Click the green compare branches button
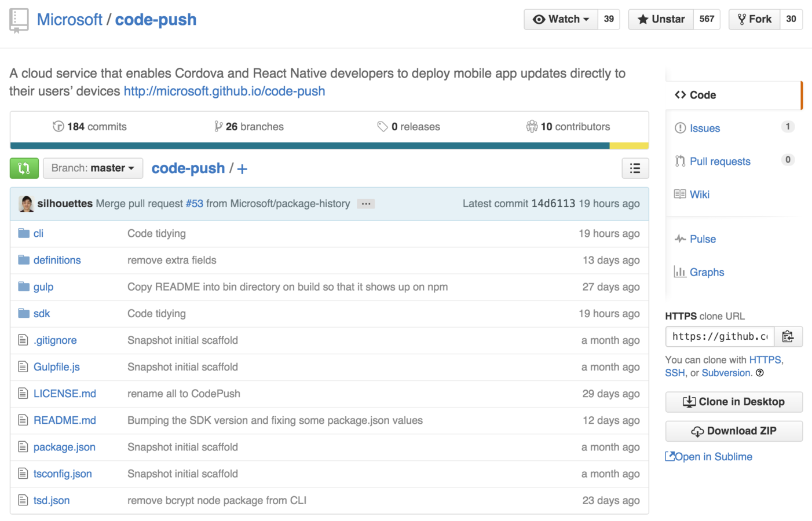Viewport: 812px width, 521px height. point(24,168)
